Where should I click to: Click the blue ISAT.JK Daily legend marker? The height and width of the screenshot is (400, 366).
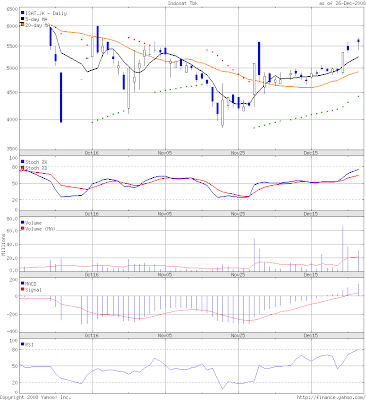tap(23, 13)
